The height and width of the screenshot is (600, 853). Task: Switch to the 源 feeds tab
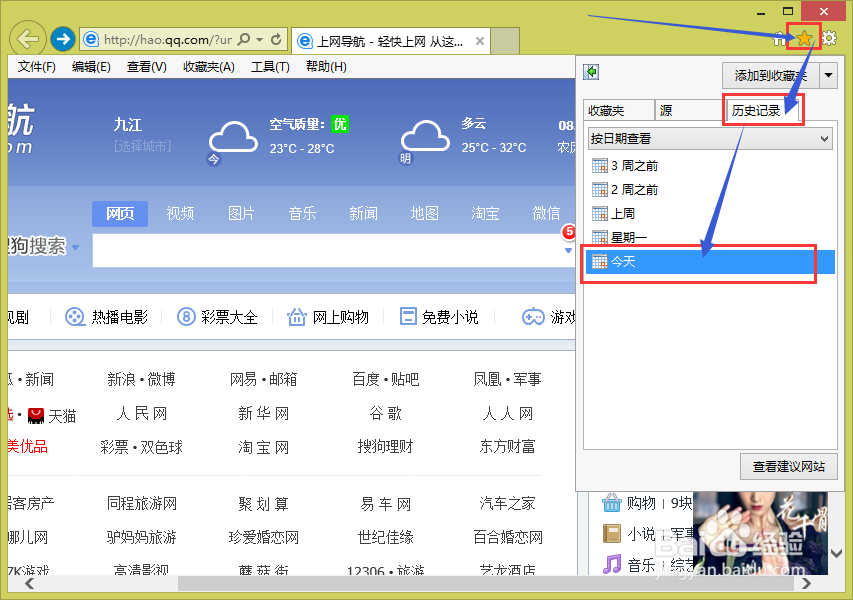[x=688, y=110]
